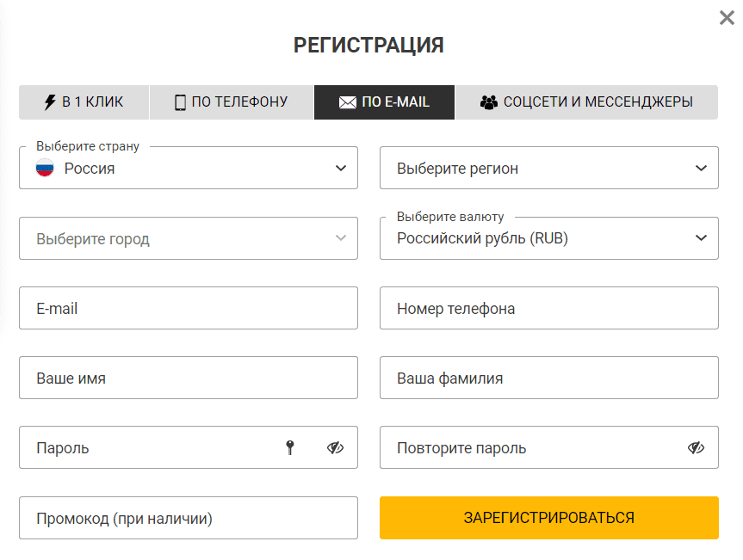The image size is (743, 560).
Task: Focus the Номер телефона field
Action: coord(548,308)
